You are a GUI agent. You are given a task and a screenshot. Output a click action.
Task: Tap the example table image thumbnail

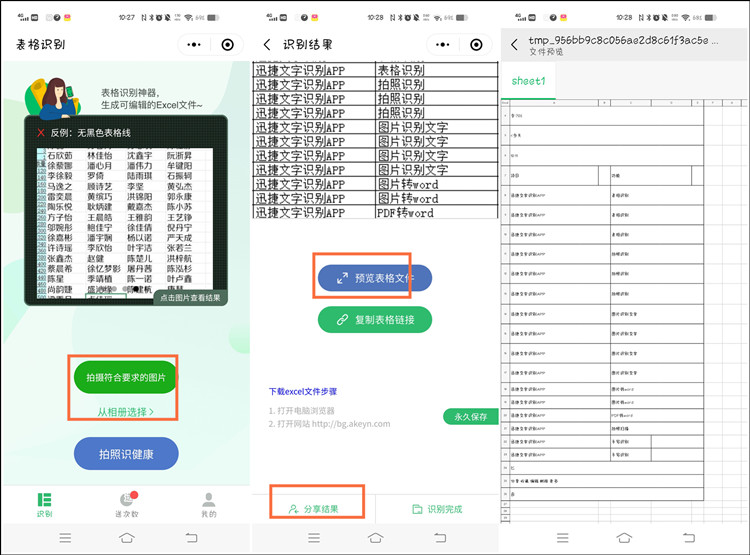coord(125,223)
